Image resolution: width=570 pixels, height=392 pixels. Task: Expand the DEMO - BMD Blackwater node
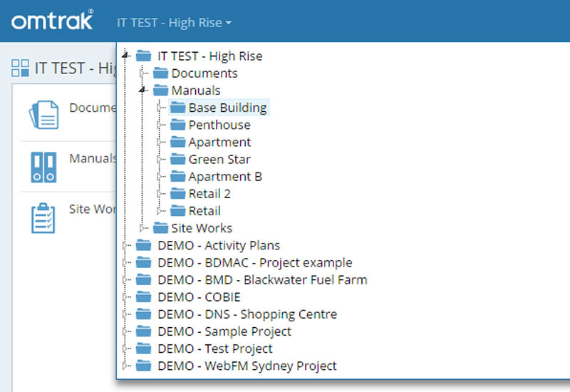point(125,280)
